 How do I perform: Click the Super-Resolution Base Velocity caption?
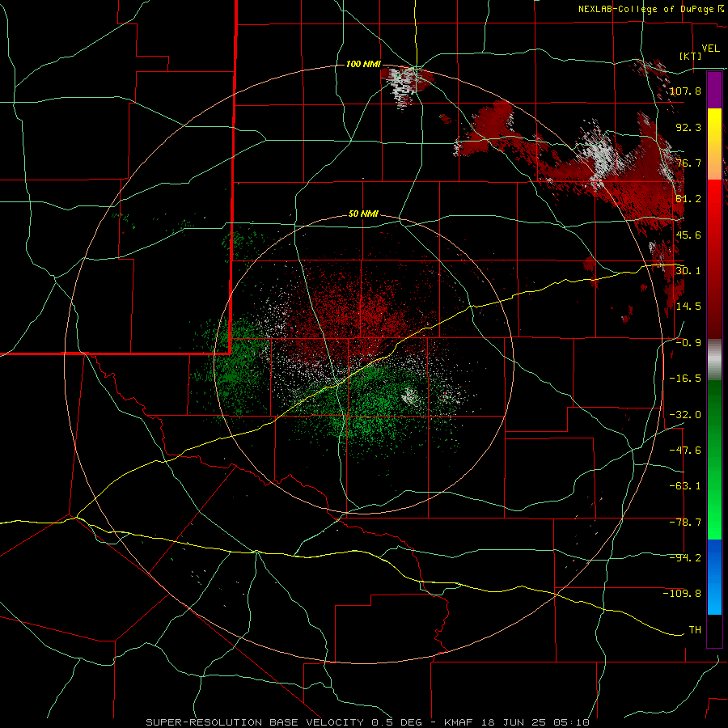pos(368,722)
